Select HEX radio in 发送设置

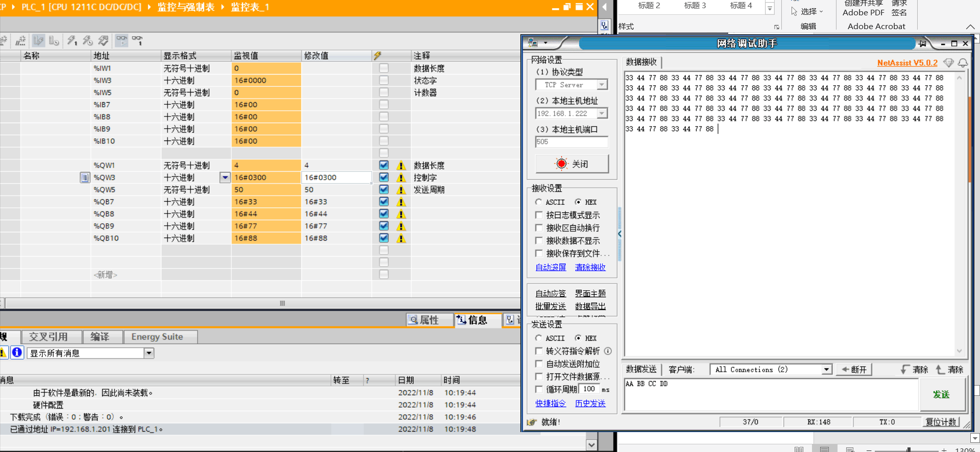pyautogui.click(x=578, y=338)
